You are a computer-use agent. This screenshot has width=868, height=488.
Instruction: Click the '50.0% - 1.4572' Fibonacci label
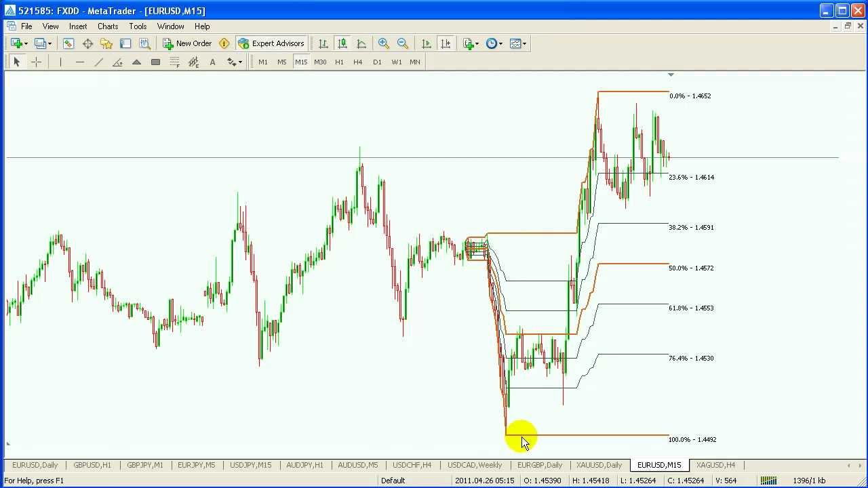click(x=691, y=268)
